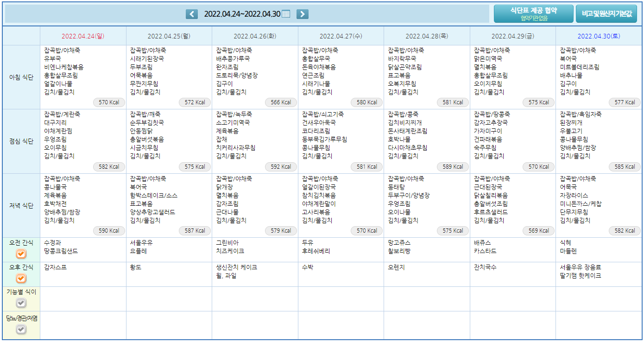Click the date range 2022.04.24~2022.04.30 field
644x342 pixels.
pyautogui.click(x=242, y=14)
